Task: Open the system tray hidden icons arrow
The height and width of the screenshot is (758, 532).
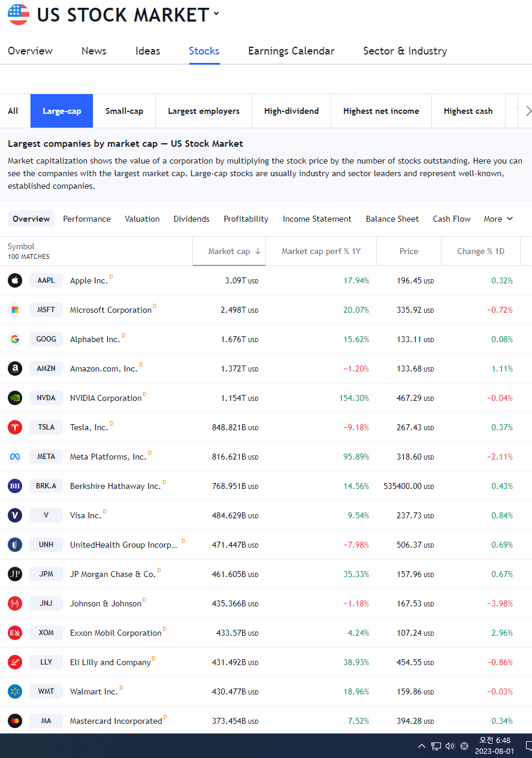Action: (422, 746)
